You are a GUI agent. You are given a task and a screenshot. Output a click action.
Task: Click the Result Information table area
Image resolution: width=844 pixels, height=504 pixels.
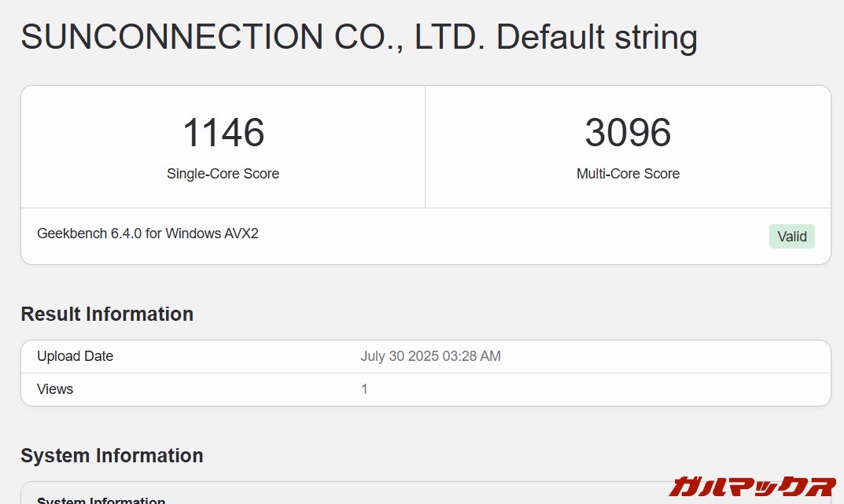click(x=425, y=372)
